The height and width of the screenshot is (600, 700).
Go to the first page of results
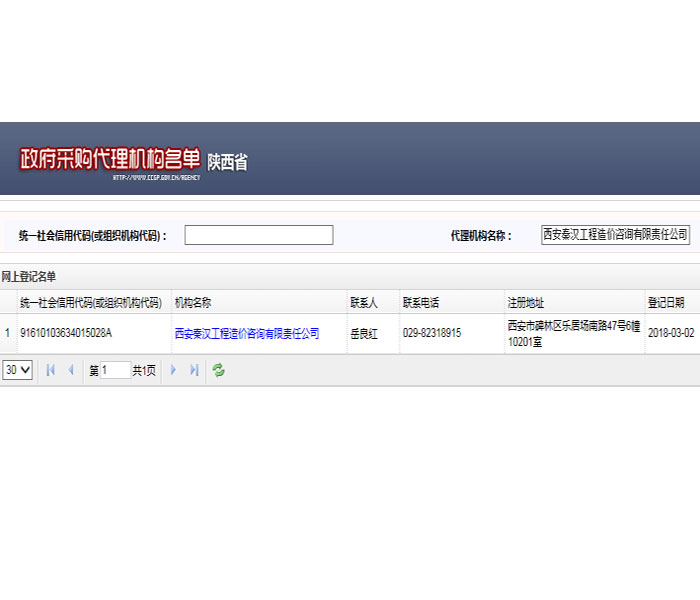51,370
